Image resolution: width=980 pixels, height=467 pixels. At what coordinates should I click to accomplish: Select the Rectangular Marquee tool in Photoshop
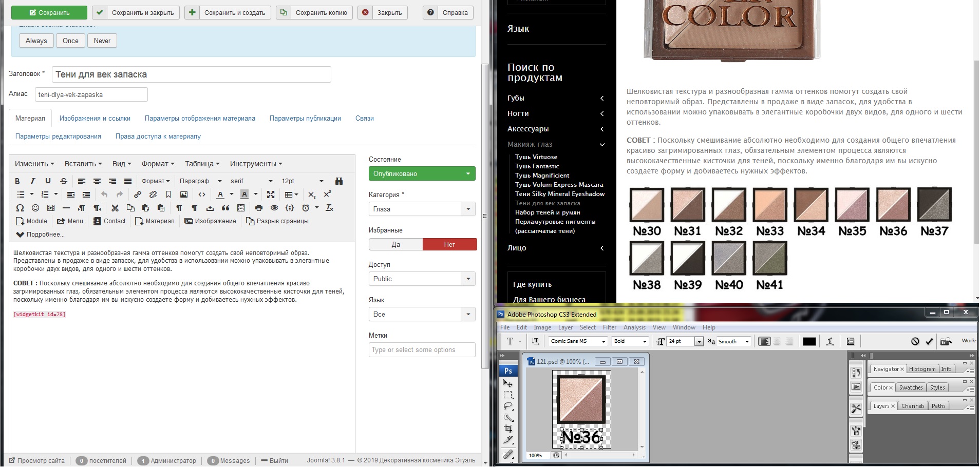508,395
